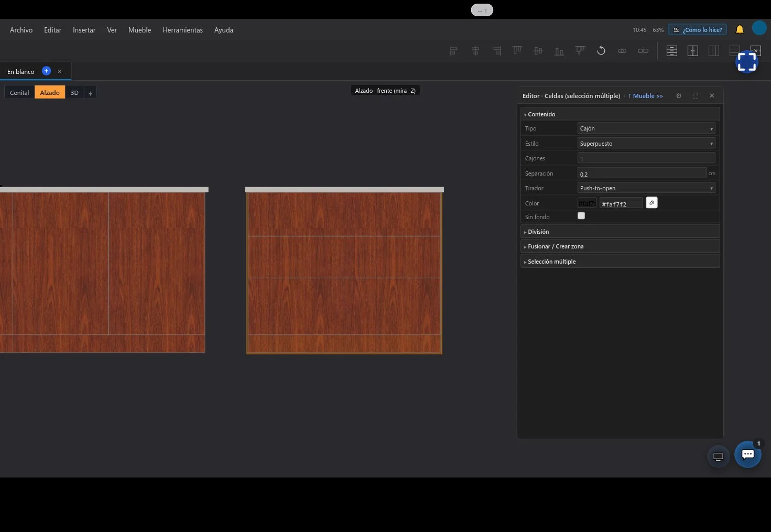Open the Herramientas menu
771x532 pixels.
click(182, 30)
